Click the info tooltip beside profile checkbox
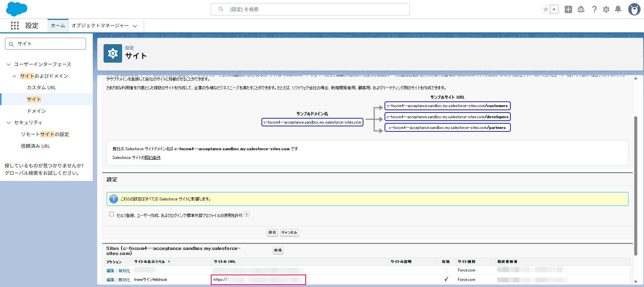The image size is (644, 287). pos(247,214)
